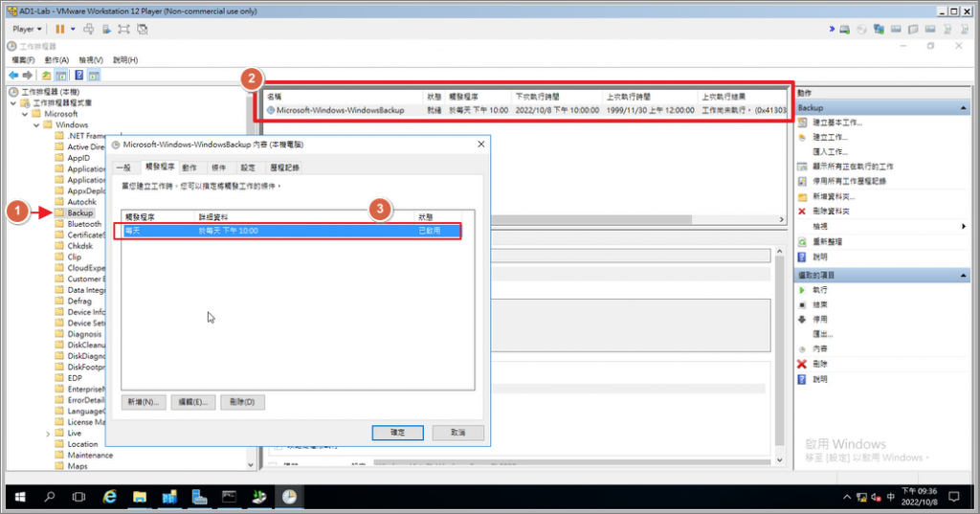
Task: Click the VMware Unity mode icon
Action: coord(143,29)
